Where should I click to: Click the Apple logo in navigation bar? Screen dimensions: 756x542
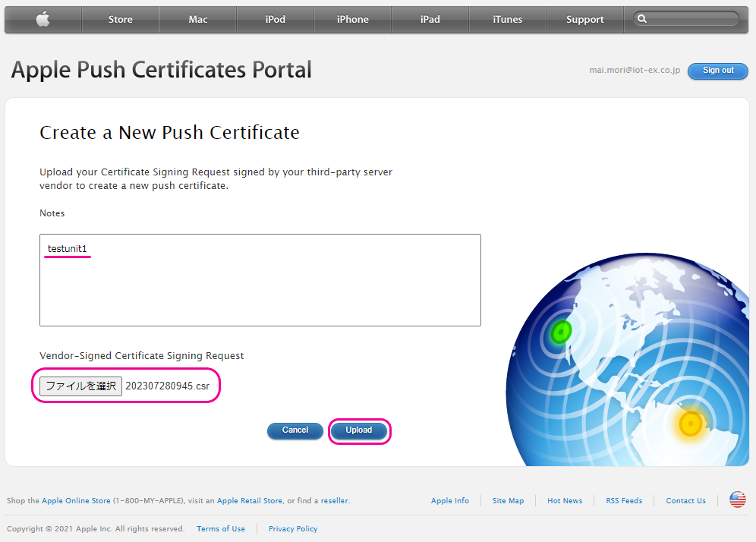tap(43, 20)
